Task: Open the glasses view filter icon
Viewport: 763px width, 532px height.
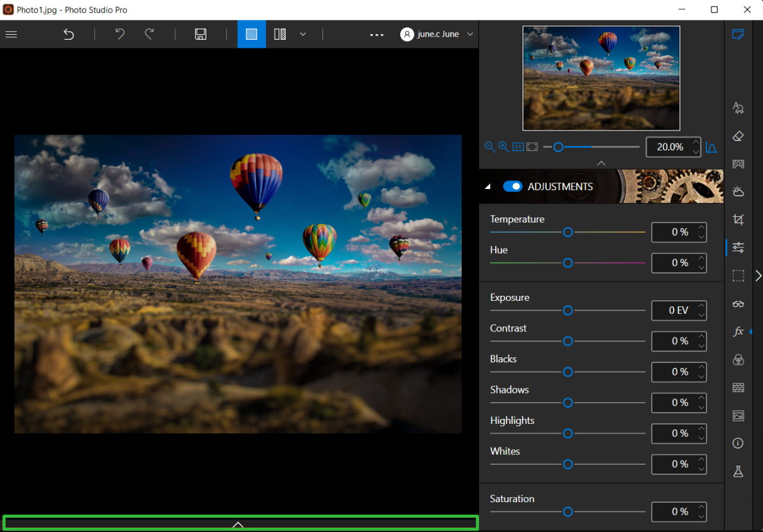Action: click(x=738, y=304)
